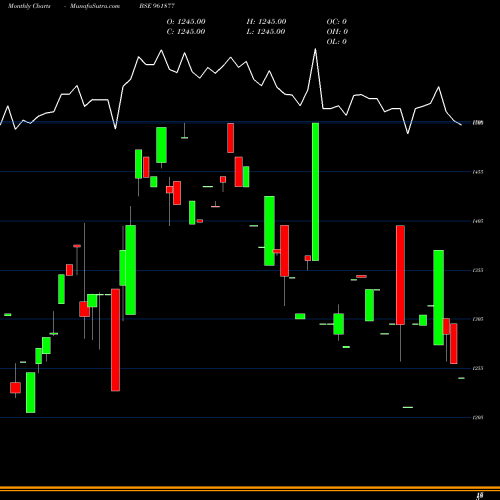Select the open value 'O: 1245.00'

click(186, 22)
